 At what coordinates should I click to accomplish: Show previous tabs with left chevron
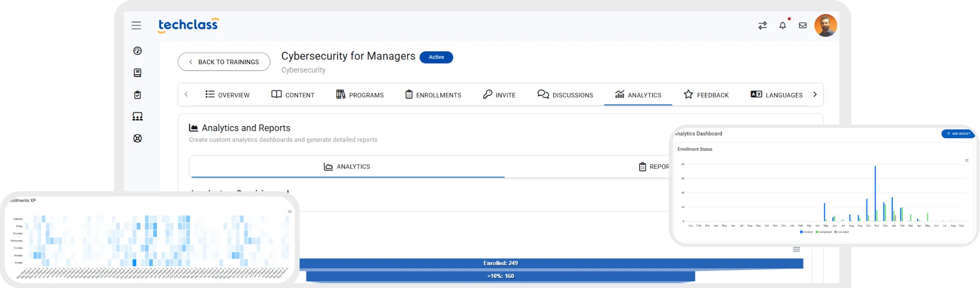tap(186, 94)
